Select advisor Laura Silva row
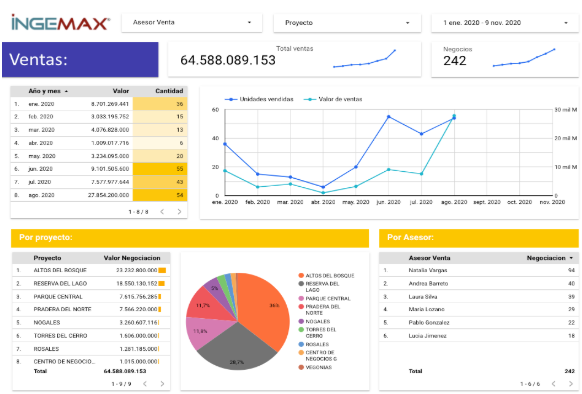This screenshot has height=394, width=582. [479, 297]
